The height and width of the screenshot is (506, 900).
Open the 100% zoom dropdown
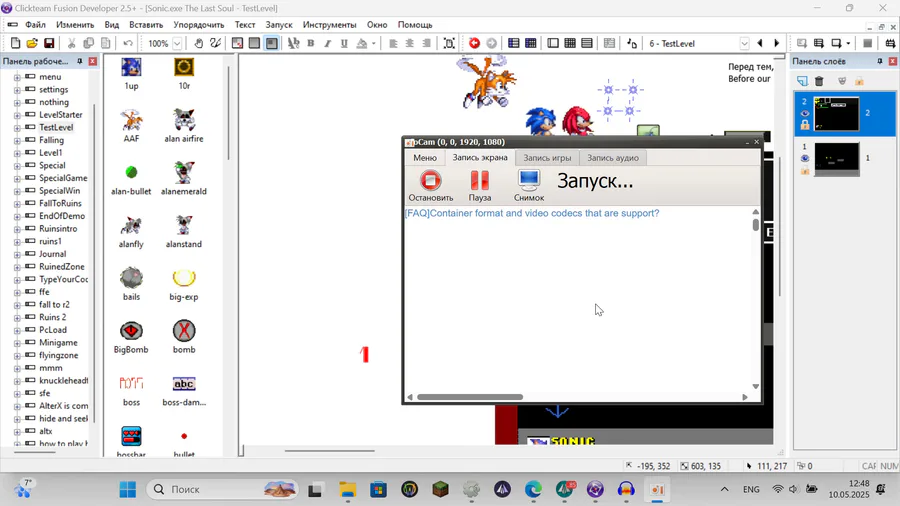point(177,43)
